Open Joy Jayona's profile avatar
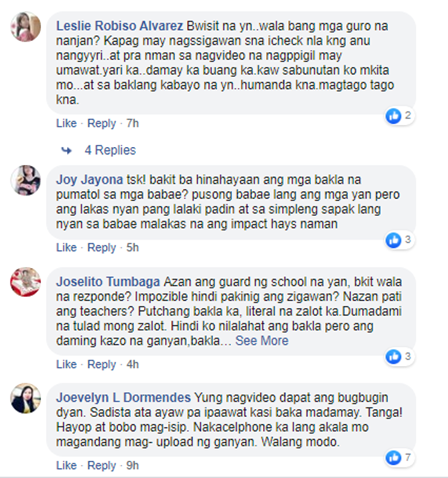This screenshot has height=478, width=448. tap(26, 180)
